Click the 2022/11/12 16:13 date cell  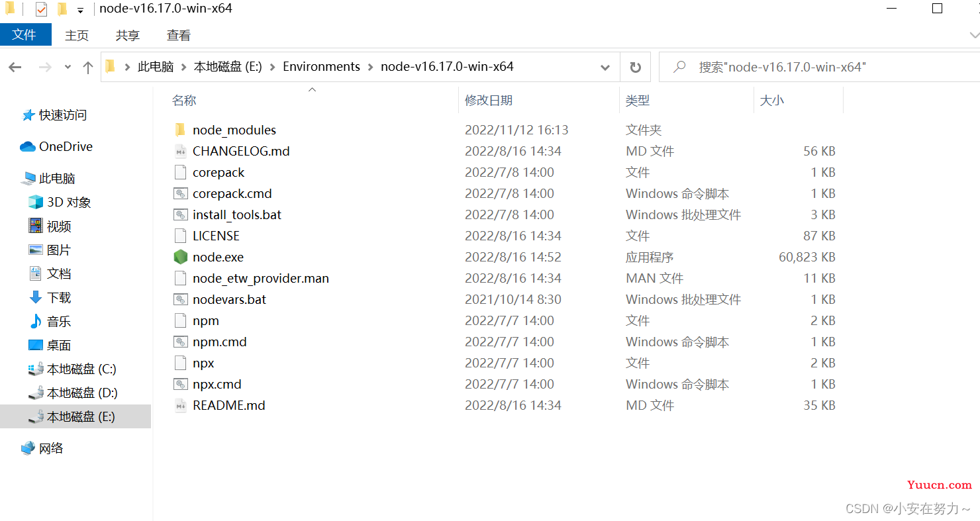(516, 130)
